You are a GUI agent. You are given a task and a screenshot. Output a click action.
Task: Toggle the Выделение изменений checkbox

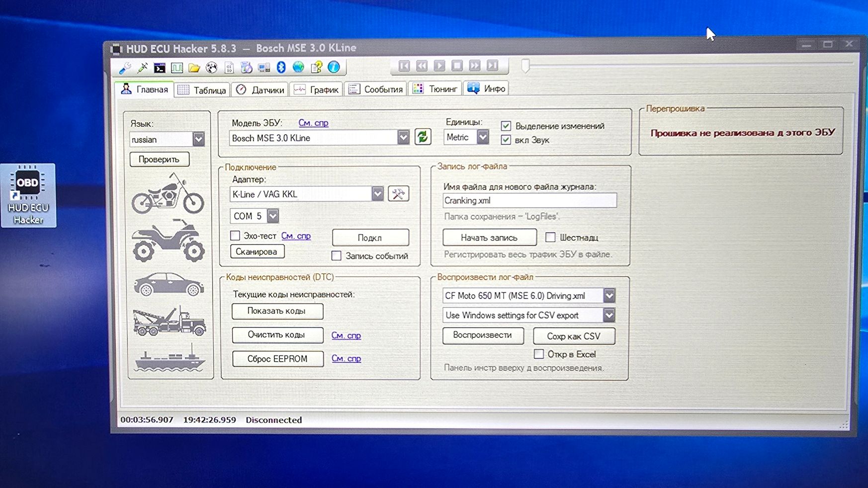pyautogui.click(x=506, y=126)
